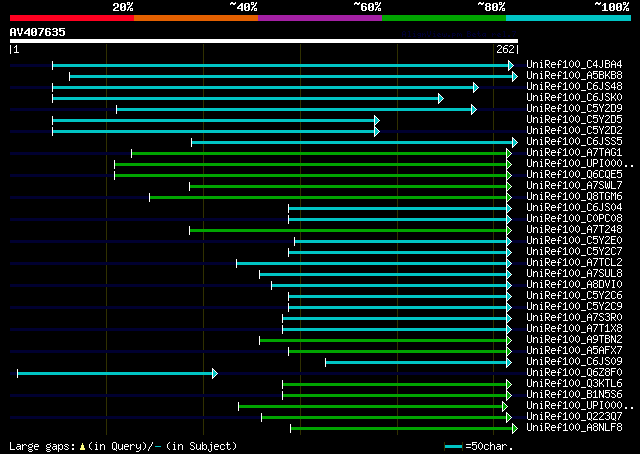
Task: Select the UniRef100_A7T1X8 label
Action: pyautogui.click(x=574, y=329)
